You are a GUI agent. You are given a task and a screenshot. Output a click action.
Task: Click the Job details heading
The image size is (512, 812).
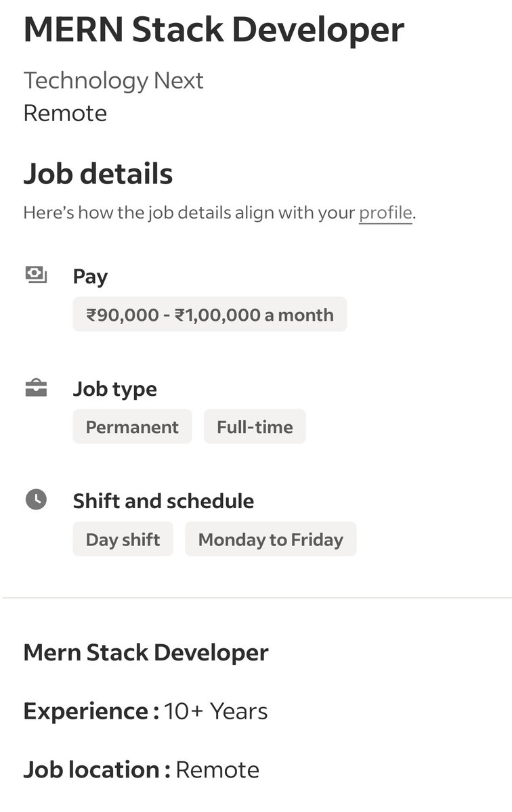[98, 174]
